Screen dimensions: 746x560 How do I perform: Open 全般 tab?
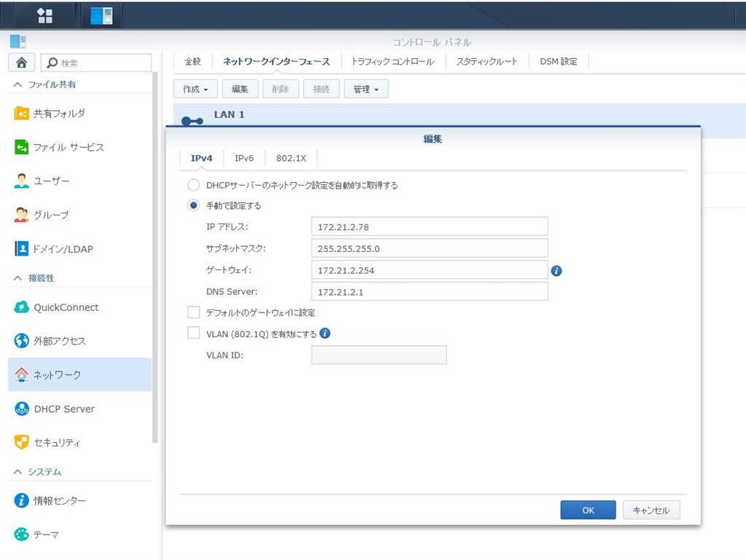(x=192, y=61)
